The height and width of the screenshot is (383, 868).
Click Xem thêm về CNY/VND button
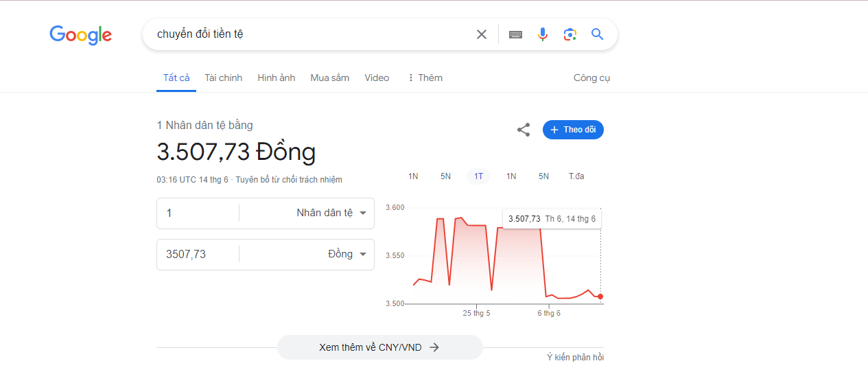pyautogui.click(x=379, y=347)
